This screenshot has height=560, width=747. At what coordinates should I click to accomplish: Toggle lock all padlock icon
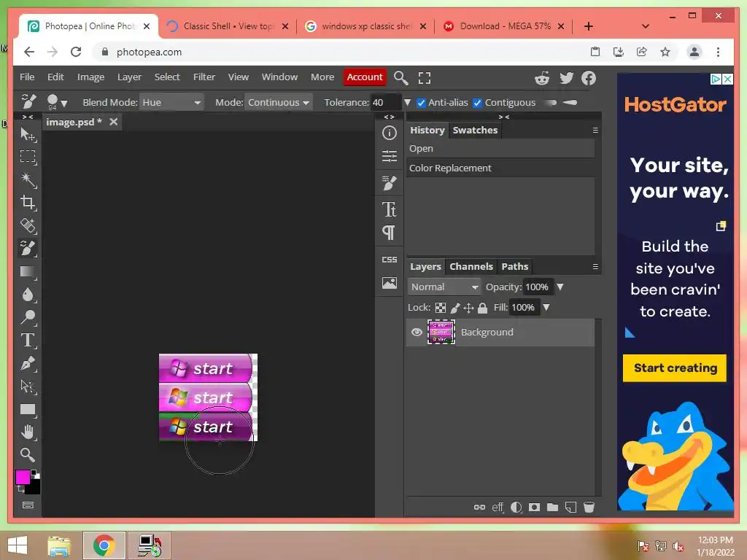(x=483, y=308)
